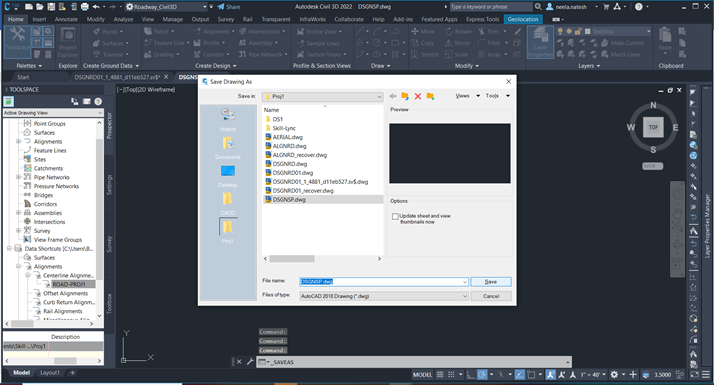
Task: Click the workspace switching gear icon in status bar
Action: [x=614, y=375]
